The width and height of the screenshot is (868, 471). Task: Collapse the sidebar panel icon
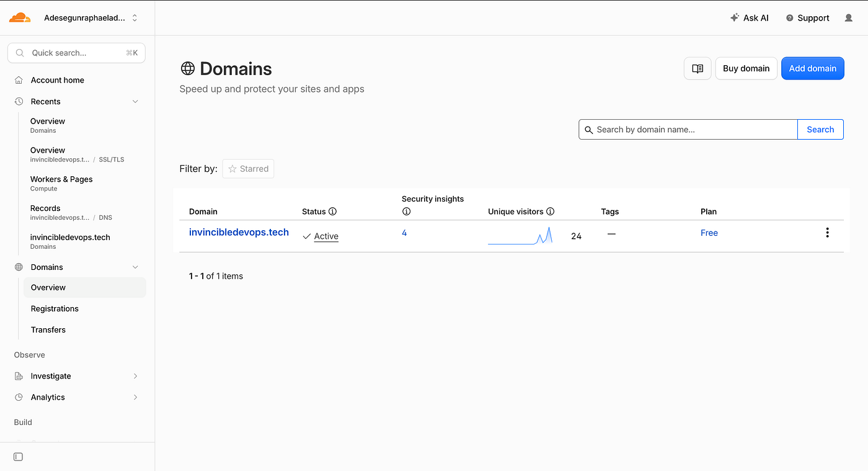click(x=18, y=457)
